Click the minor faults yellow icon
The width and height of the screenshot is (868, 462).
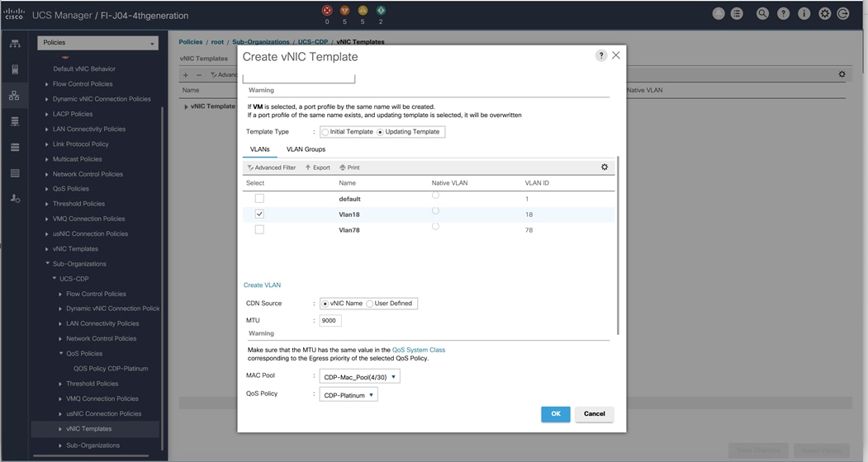coord(363,11)
